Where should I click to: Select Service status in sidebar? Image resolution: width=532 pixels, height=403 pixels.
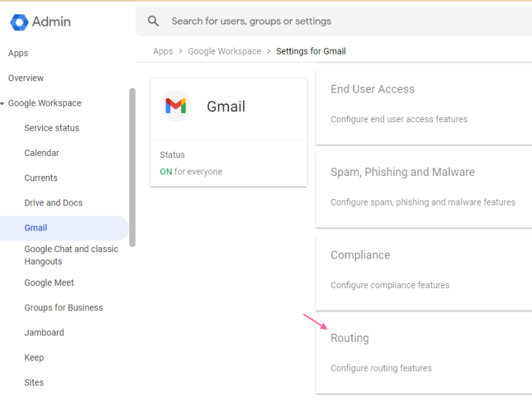52,128
